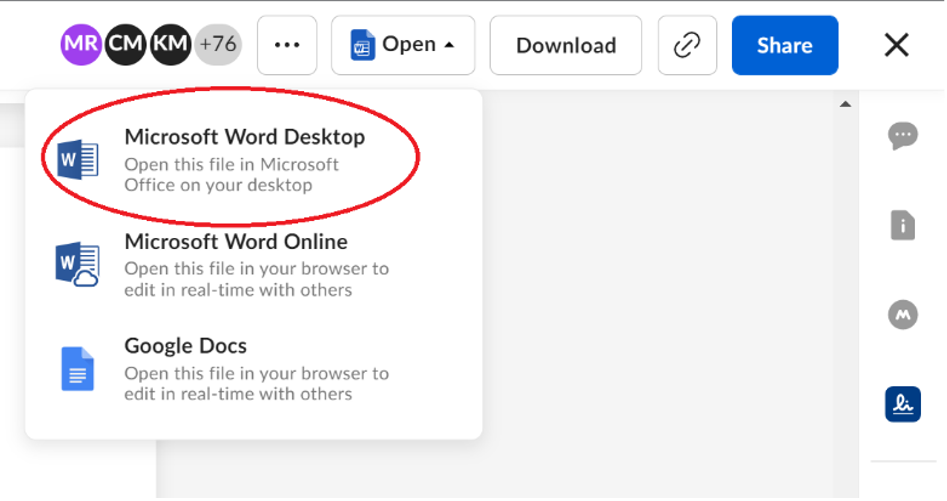Open file in Microsoft Word Online
The width and height of the screenshot is (947, 501).
coord(254,264)
